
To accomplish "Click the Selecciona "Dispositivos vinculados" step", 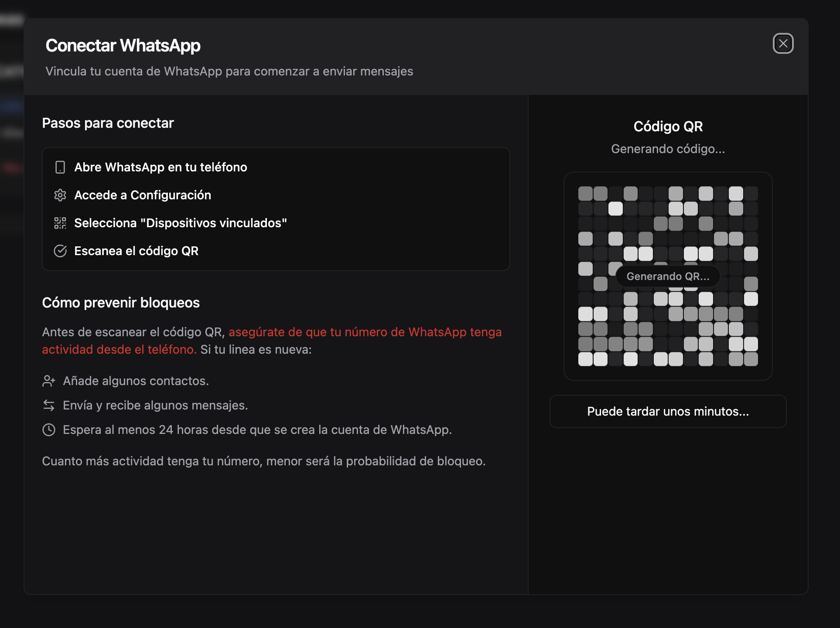I will pyautogui.click(x=181, y=223).
